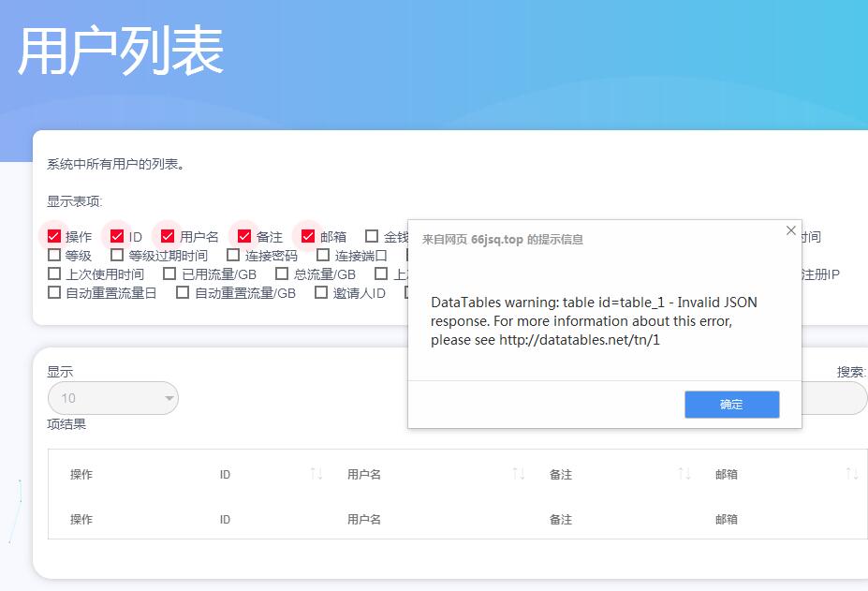Uncheck the 用户名 column checkbox
The width and height of the screenshot is (868, 591).
pyautogui.click(x=168, y=237)
